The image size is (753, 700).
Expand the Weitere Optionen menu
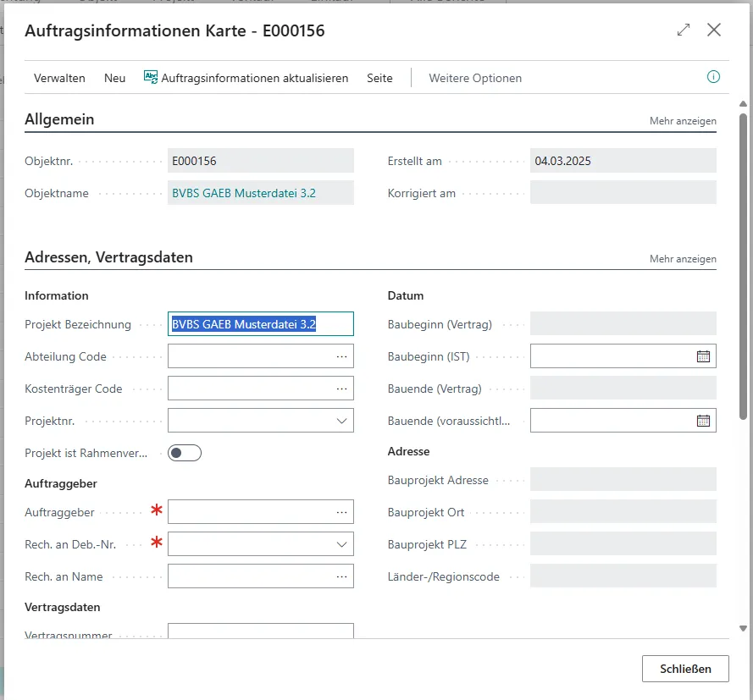pos(475,77)
